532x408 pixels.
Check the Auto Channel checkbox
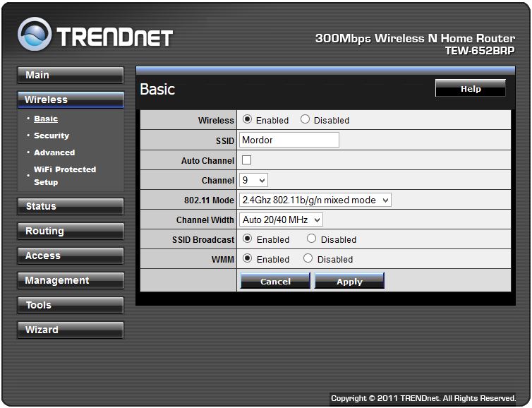247,160
